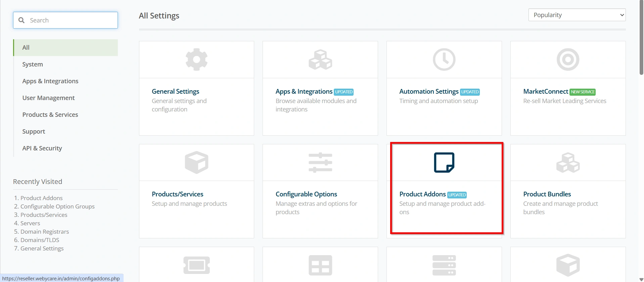This screenshot has height=282, width=644.
Task: Click the 'Recently Visited' heading
Action: pyautogui.click(x=38, y=182)
